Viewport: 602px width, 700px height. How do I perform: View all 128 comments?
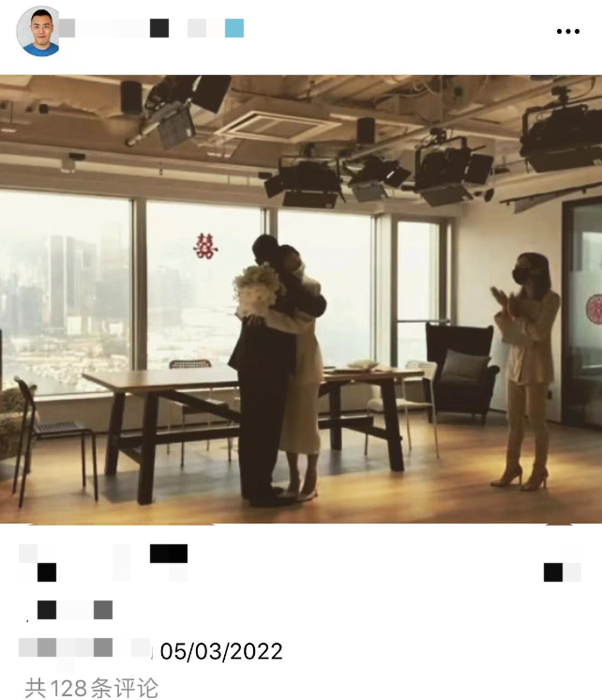click(x=92, y=688)
